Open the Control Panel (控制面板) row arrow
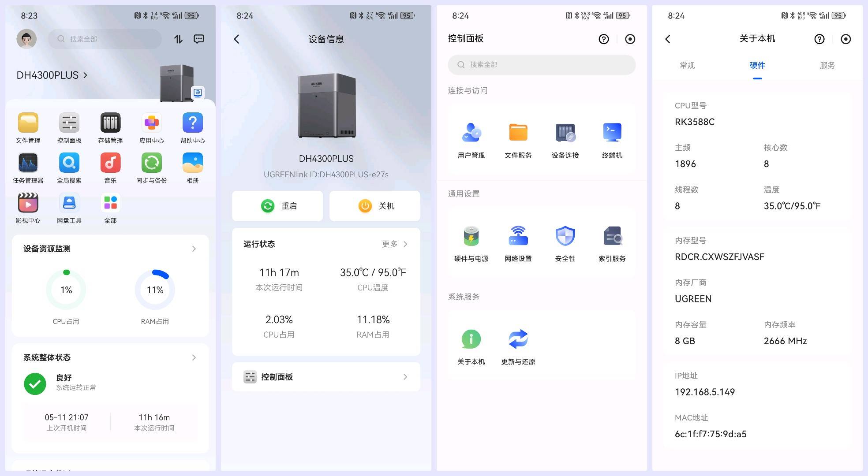Image resolution: width=868 pixels, height=476 pixels. point(405,377)
